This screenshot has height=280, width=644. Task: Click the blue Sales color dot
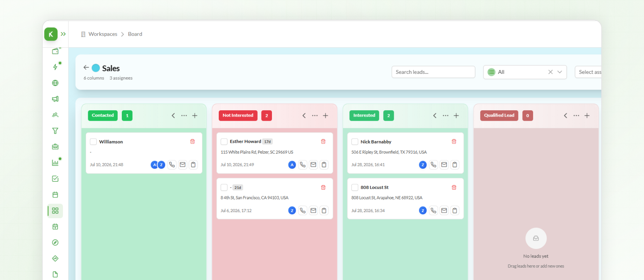[96, 68]
